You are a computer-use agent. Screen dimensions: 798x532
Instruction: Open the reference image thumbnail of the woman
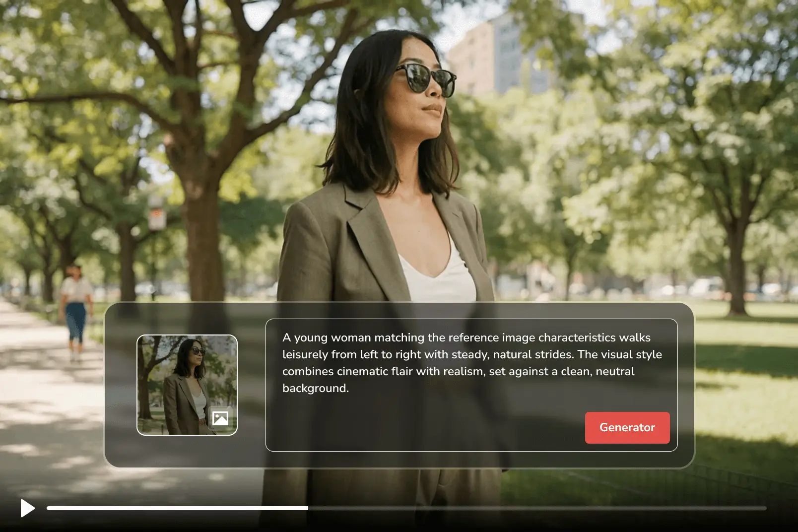(x=187, y=385)
